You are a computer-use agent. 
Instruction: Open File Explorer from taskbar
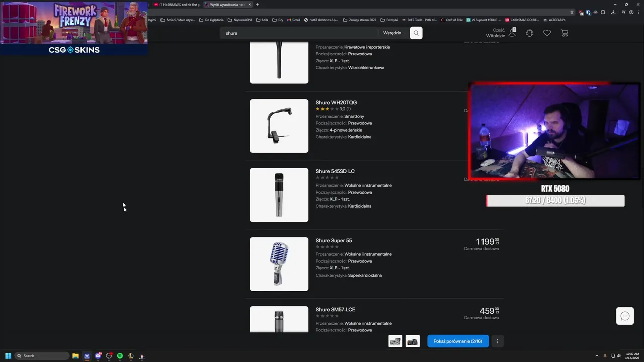pyautogui.click(x=75, y=356)
